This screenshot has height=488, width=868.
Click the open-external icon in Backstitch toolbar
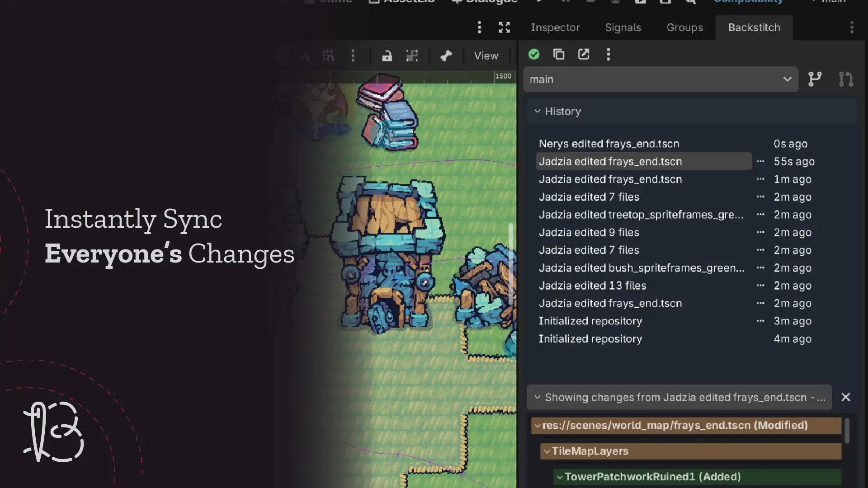(x=584, y=54)
